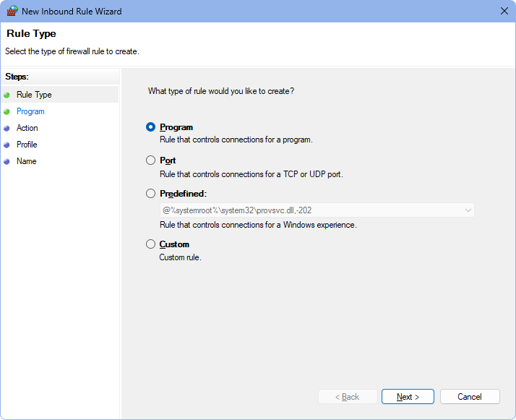Select the Name step in sidebar
The image size is (516, 420).
pyautogui.click(x=26, y=161)
